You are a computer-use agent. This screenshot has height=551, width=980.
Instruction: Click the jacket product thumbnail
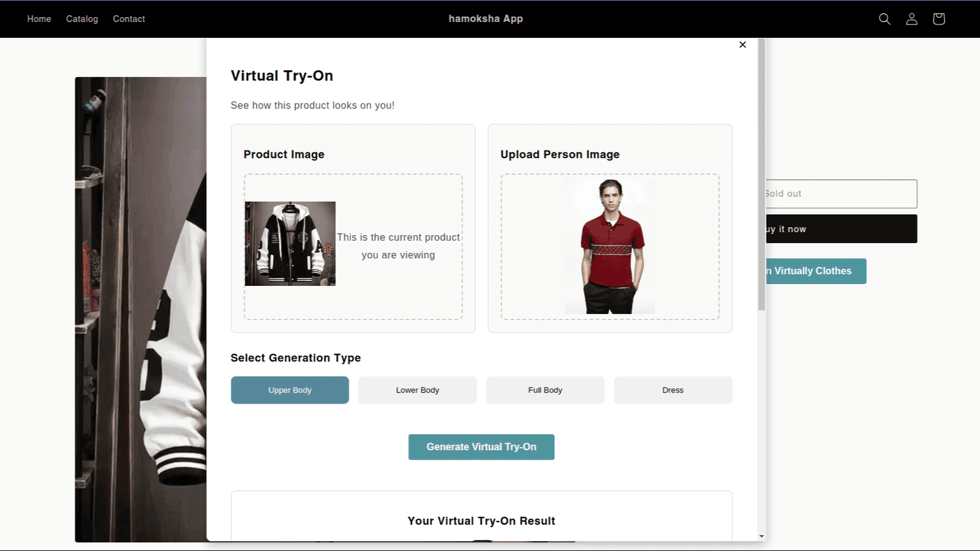pos(290,243)
